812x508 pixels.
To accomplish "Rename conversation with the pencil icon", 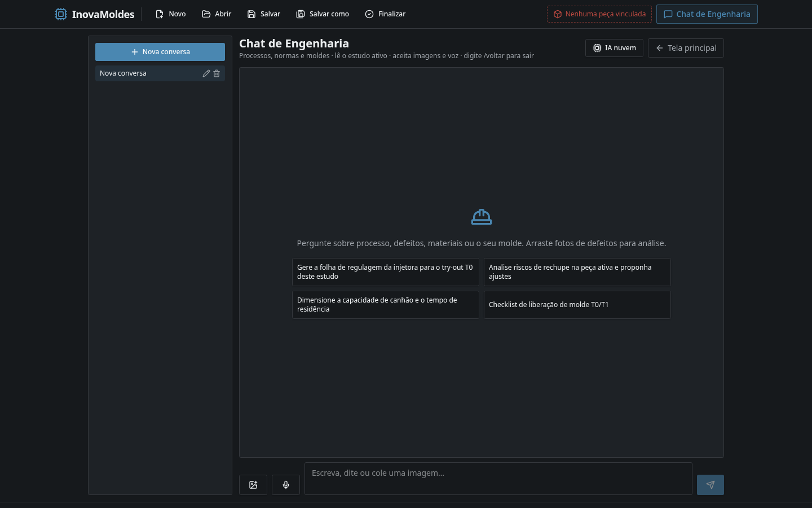I will click(206, 73).
